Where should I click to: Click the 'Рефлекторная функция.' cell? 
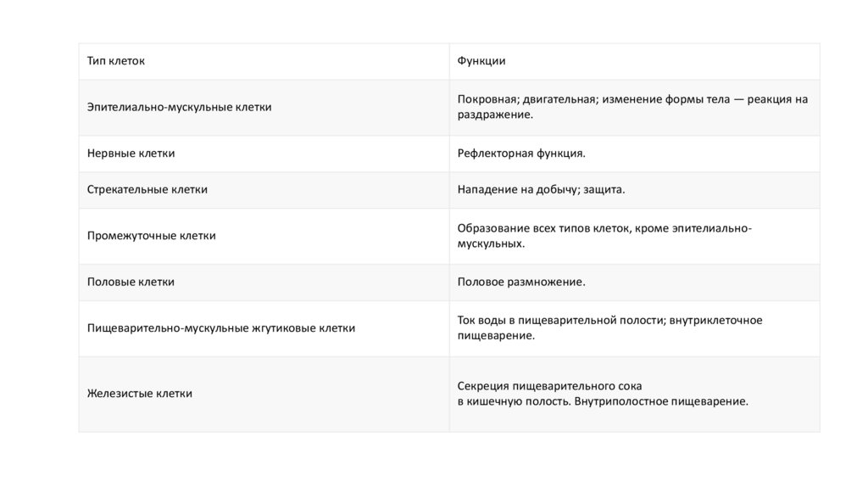pos(521,154)
